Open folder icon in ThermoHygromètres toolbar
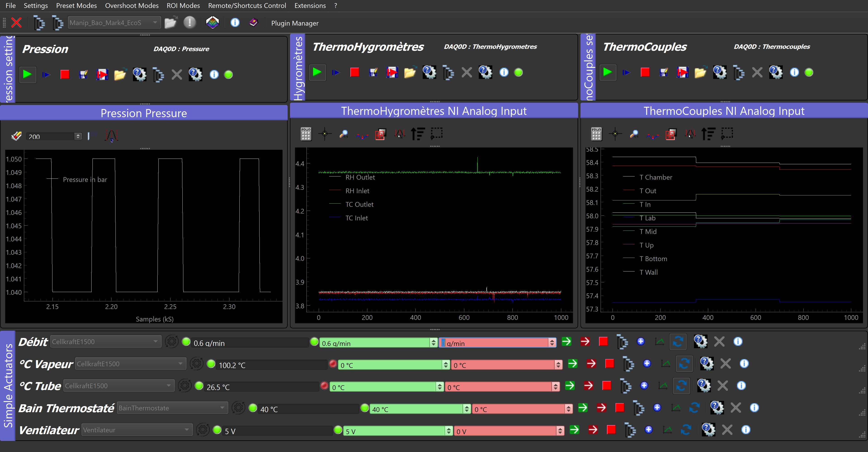This screenshot has width=868, height=452. 410,72
